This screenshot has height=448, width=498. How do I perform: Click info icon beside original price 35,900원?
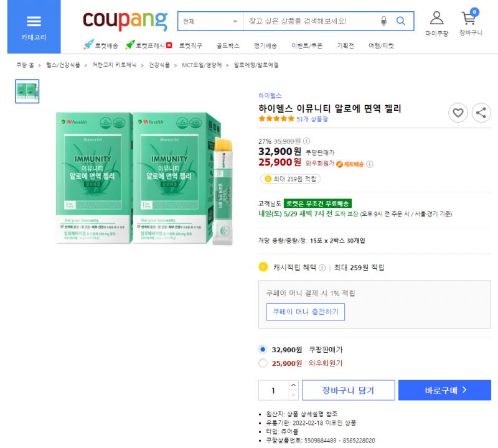[x=306, y=141]
